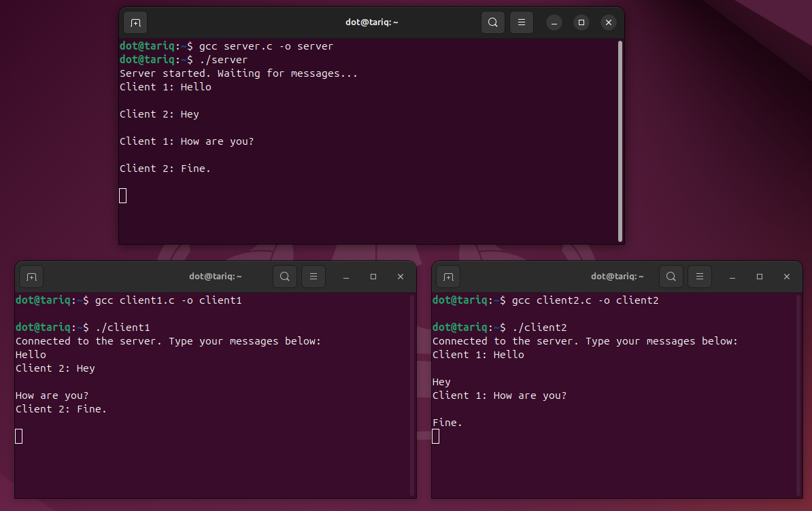Minimize the server terminal window
The height and width of the screenshot is (511, 812).
(554, 22)
